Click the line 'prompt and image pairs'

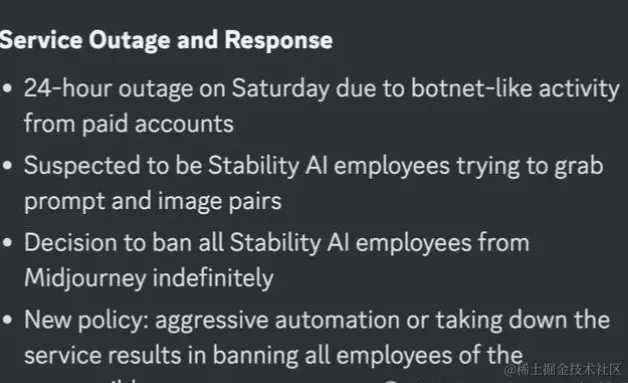[153, 202]
